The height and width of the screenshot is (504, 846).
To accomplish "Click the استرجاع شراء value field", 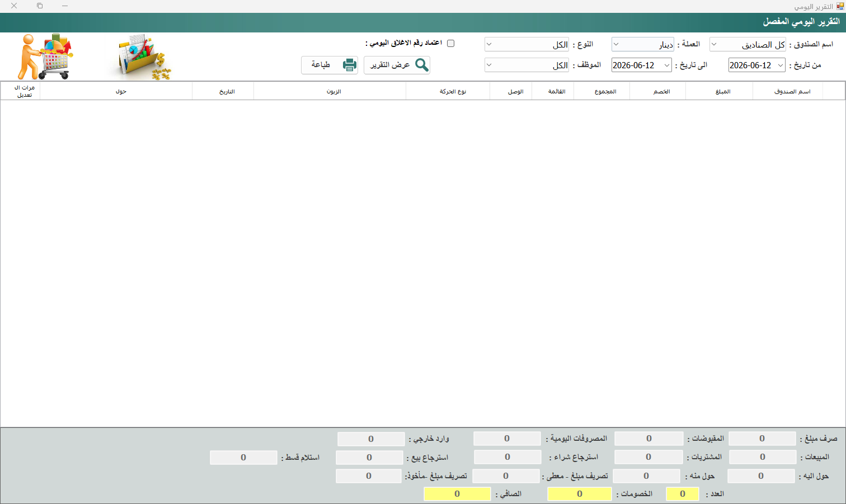I will (507, 457).
